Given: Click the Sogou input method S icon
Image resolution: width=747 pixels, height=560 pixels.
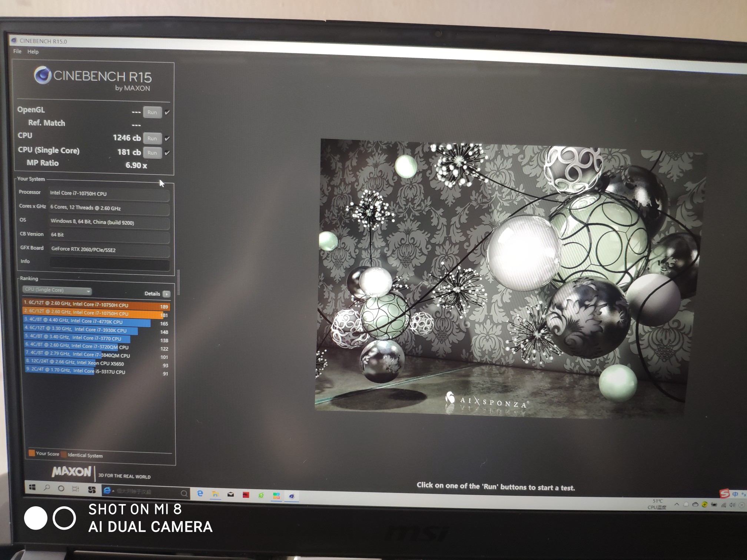Looking at the screenshot, I should tap(724, 493).
